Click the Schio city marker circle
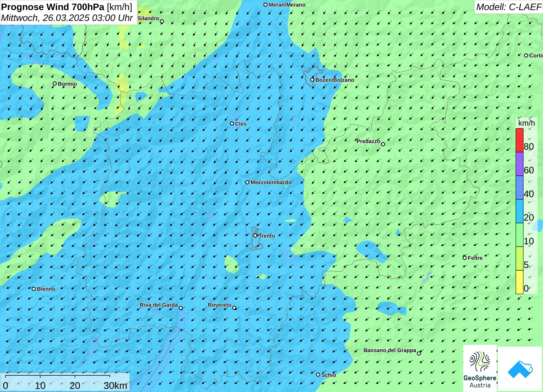 318,375
